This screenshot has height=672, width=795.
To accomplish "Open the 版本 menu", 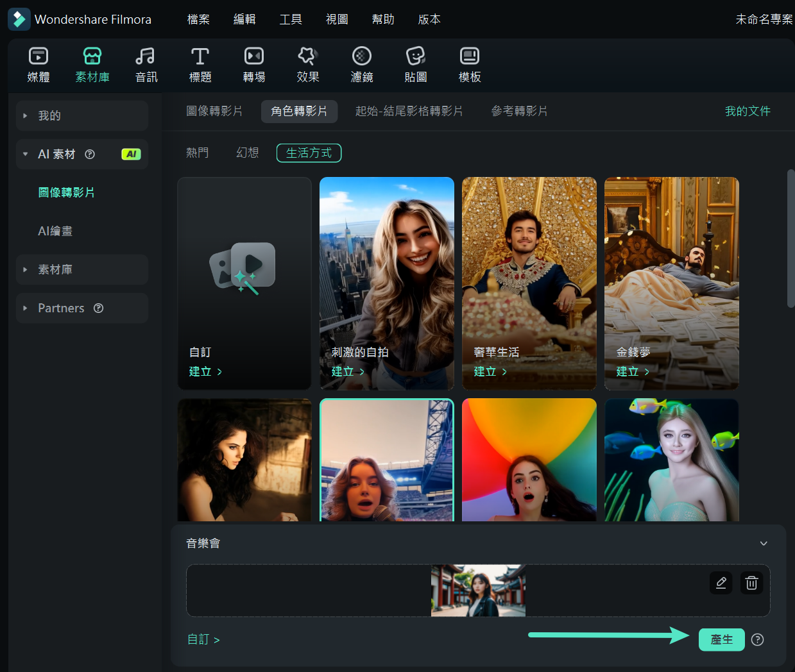I will 429,19.
